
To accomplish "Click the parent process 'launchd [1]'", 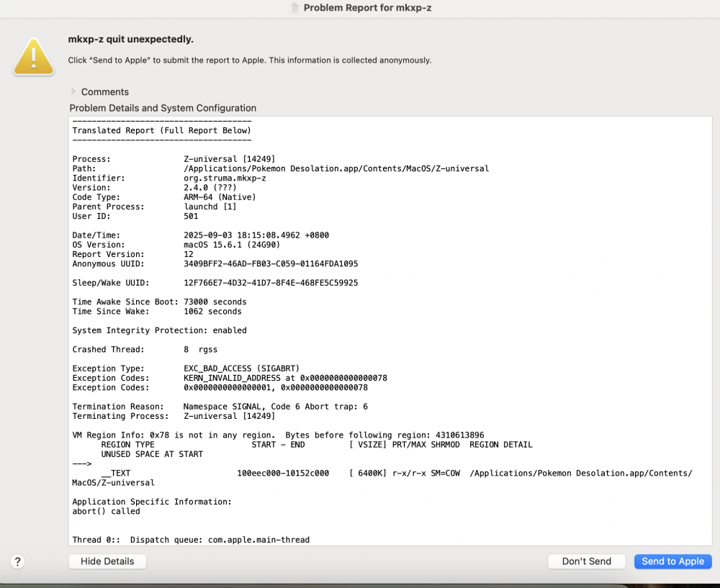I will pos(210,207).
